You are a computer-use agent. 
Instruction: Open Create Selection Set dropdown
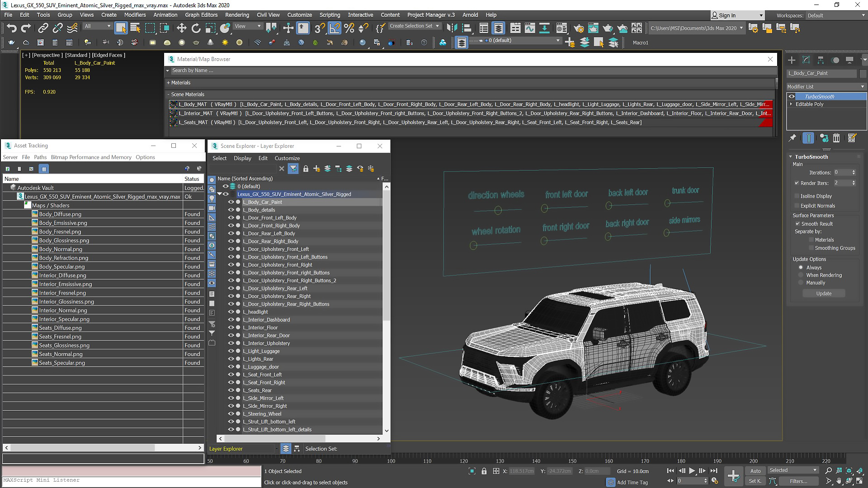click(x=415, y=26)
